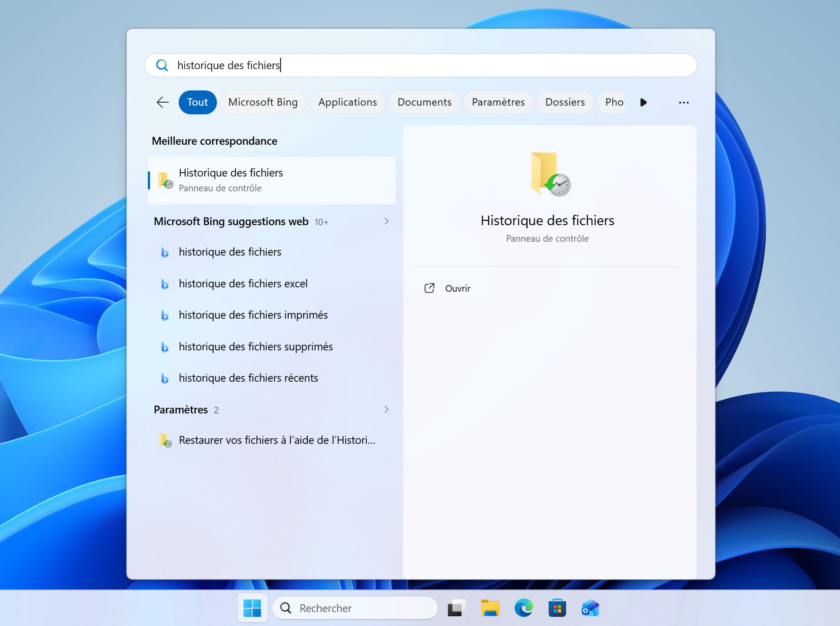The width and height of the screenshot is (840, 626).
Task: Click the Windows Start button
Action: (x=252, y=608)
